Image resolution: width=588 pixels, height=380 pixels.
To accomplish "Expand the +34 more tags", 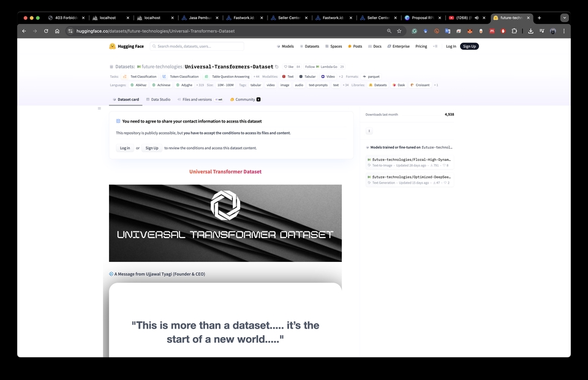I will pyautogui.click(x=345, y=85).
